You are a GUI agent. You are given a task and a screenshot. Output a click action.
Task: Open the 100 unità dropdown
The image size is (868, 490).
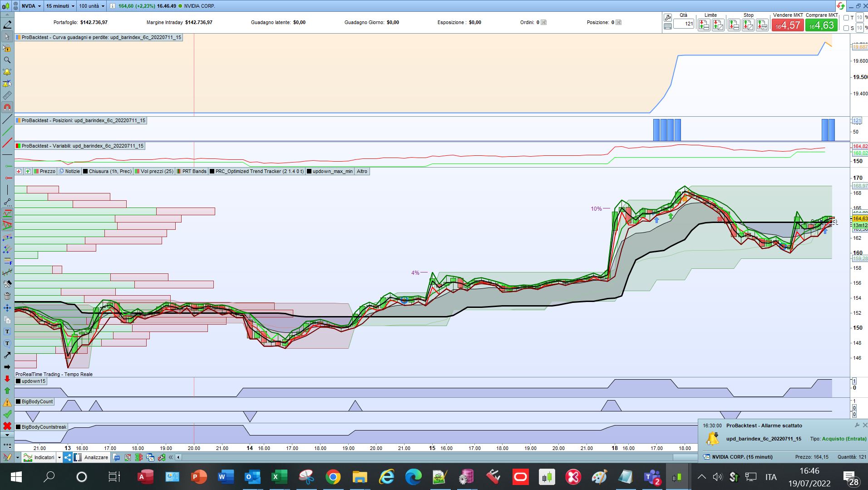[x=92, y=6]
